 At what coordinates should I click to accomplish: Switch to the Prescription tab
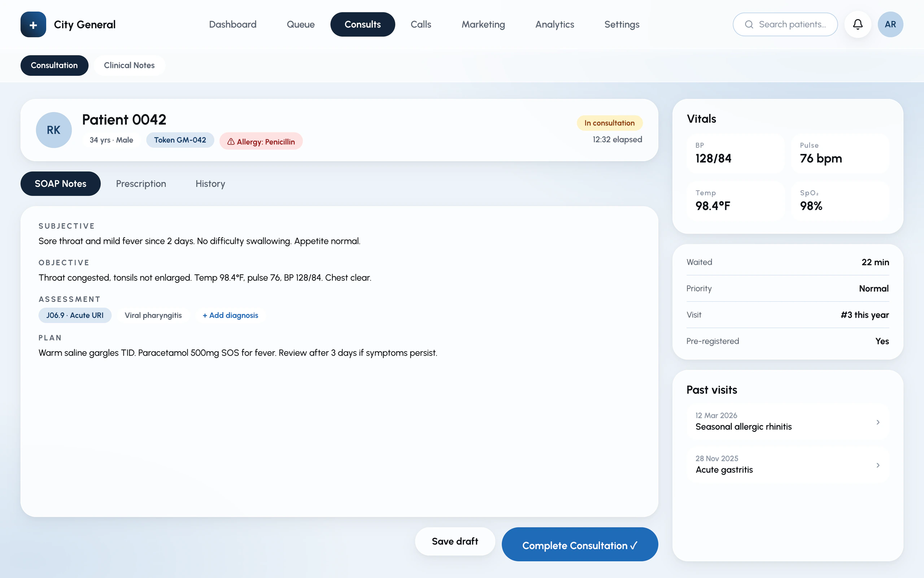[x=141, y=184]
